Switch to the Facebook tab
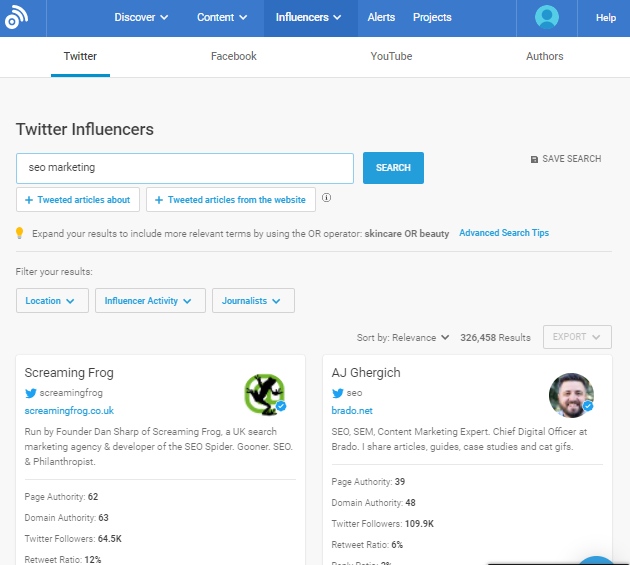Screen dimensions: 630x565 point(233,56)
